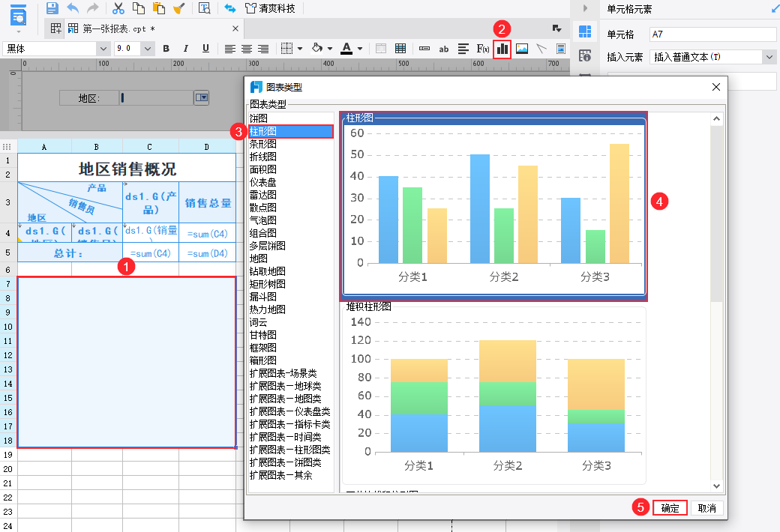This screenshot has height=532, width=780.
Task: Insert formula with the F(x) icon
Action: [482, 49]
